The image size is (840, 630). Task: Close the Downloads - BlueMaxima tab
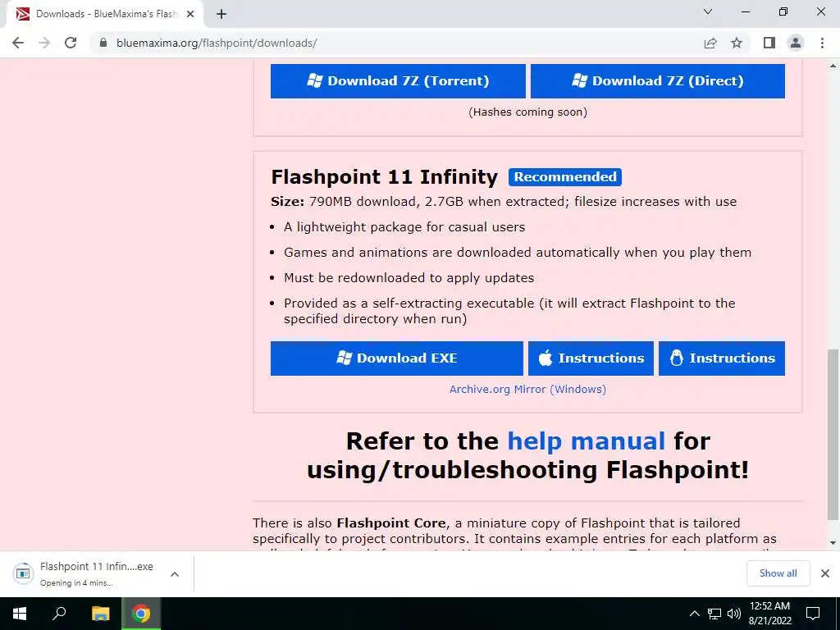(190, 14)
